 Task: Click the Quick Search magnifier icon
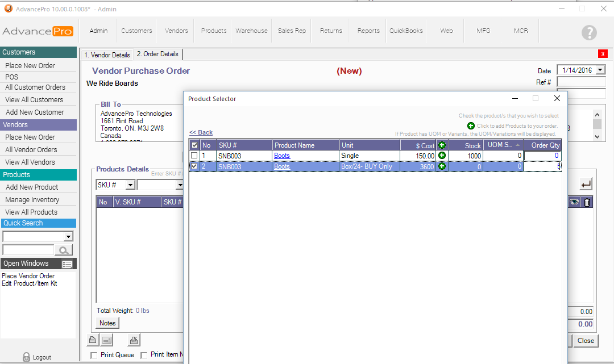point(64,250)
